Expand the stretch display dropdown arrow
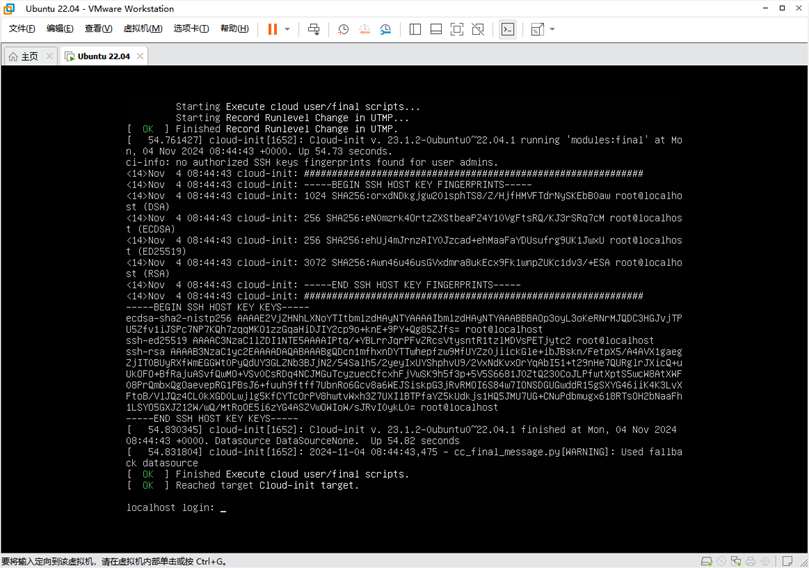 (x=552, y=29)
